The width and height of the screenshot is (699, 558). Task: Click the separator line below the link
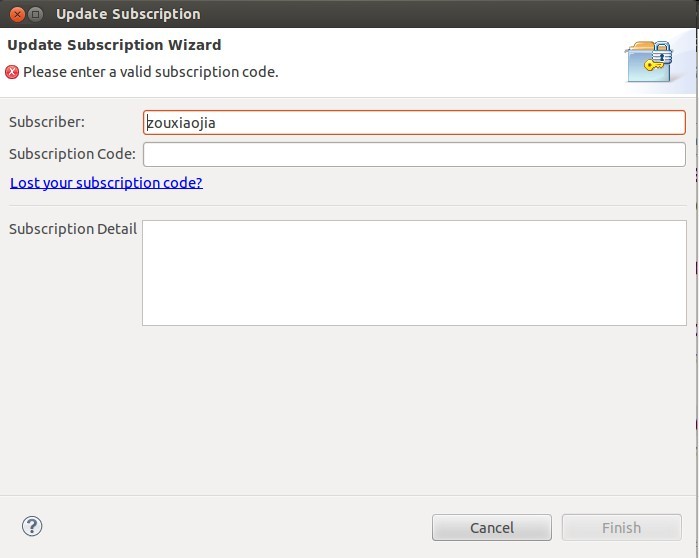pos(348,206)
